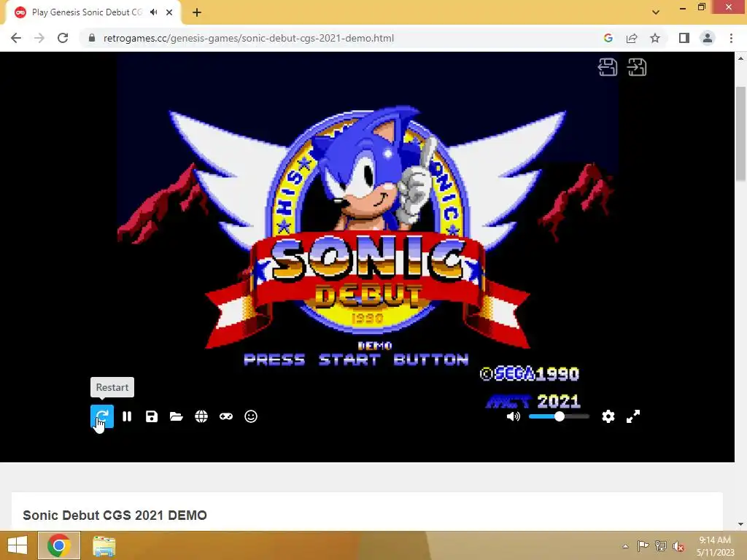Click the emulator Restart button

(x=102, y=416)
